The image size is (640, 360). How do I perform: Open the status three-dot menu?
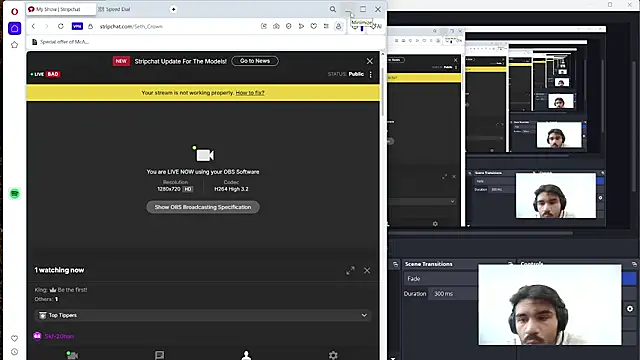point(371,74)
